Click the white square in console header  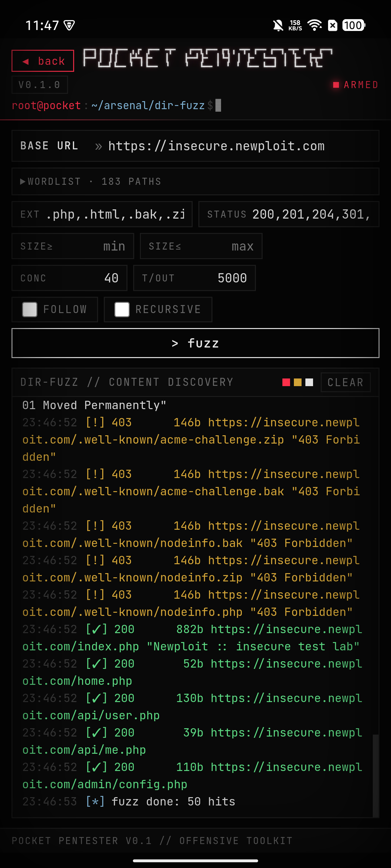[x=309, y=382]
